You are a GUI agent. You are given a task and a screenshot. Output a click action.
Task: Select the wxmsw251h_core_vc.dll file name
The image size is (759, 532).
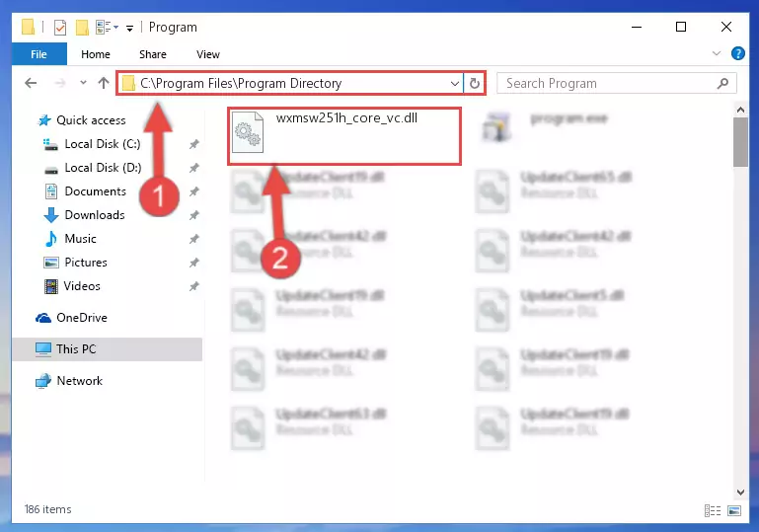[346, 118]
